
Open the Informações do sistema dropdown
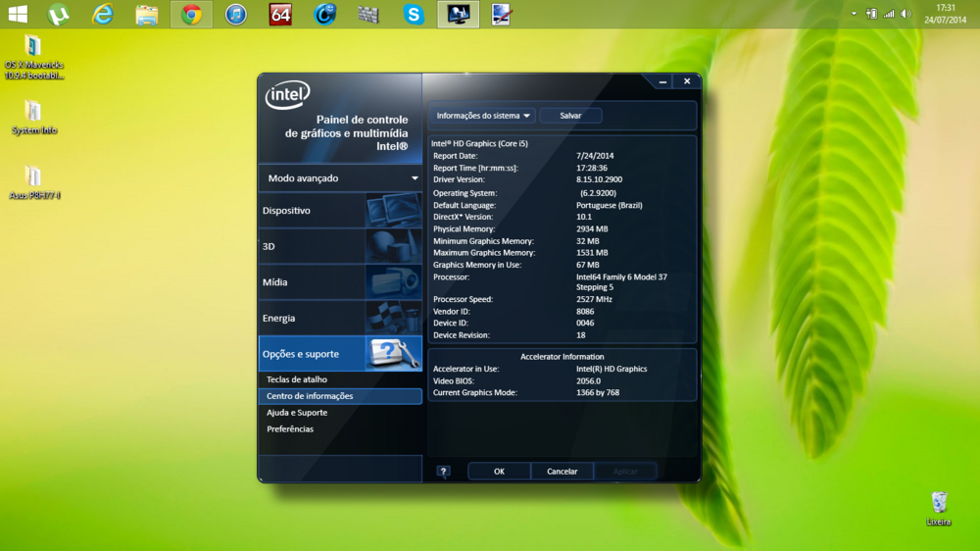click(483, 116)
